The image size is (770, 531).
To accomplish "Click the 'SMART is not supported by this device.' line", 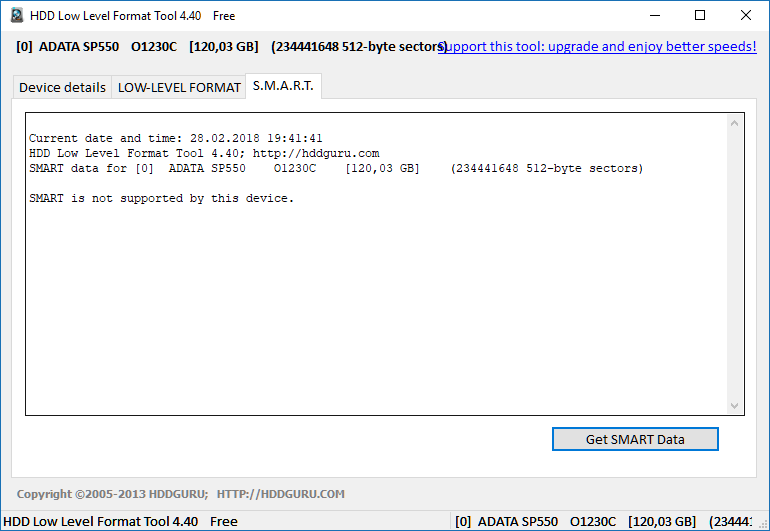I will coord(161,198).
